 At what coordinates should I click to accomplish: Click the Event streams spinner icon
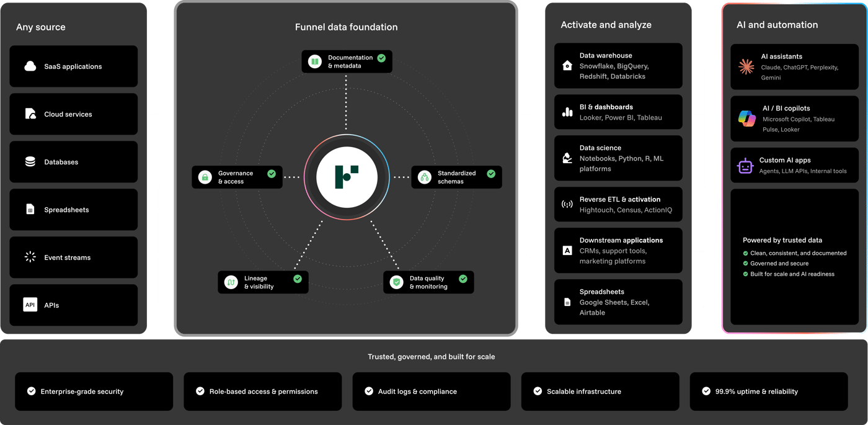[30, 257]
